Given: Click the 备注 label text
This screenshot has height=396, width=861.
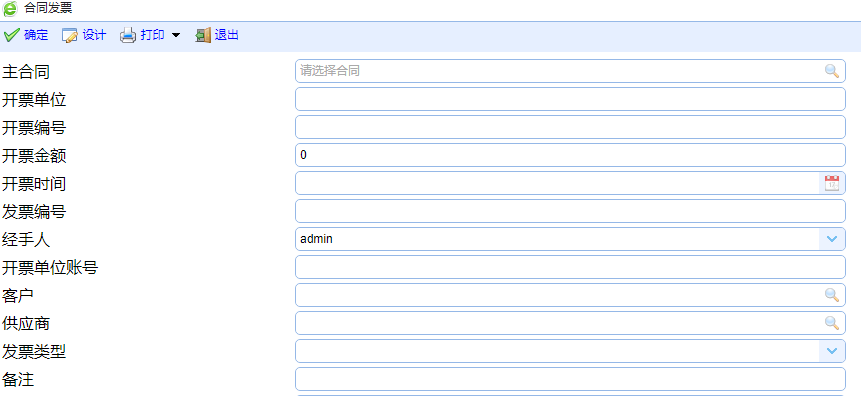Looking at the screenshot, I should click(18, 380).
